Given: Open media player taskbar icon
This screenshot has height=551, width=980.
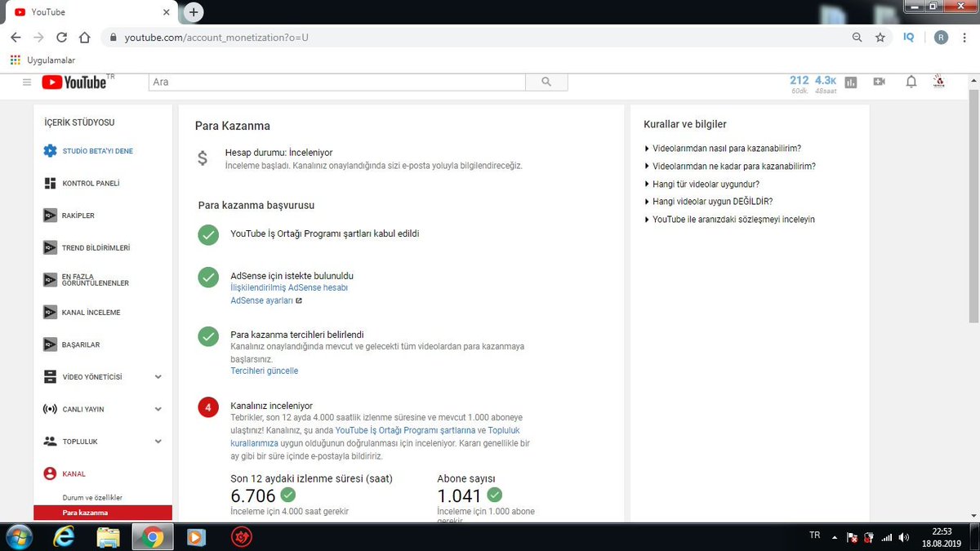Looking at the screenshot, I should [195, 536].
